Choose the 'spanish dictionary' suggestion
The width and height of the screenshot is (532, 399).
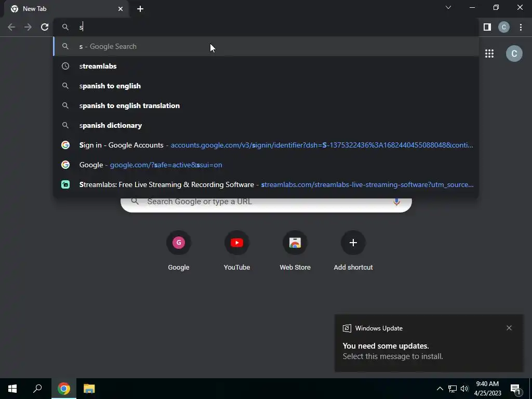[x=266, y=125]
